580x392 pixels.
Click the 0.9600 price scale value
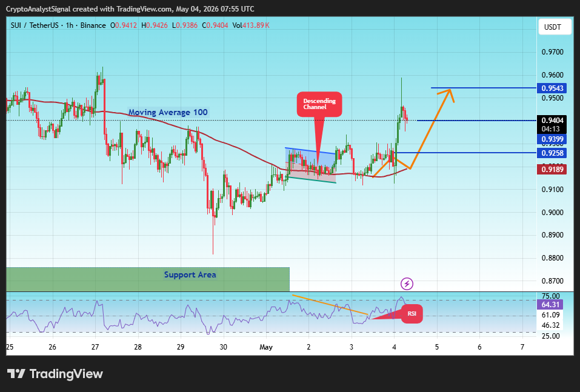(x=553, y=75)
